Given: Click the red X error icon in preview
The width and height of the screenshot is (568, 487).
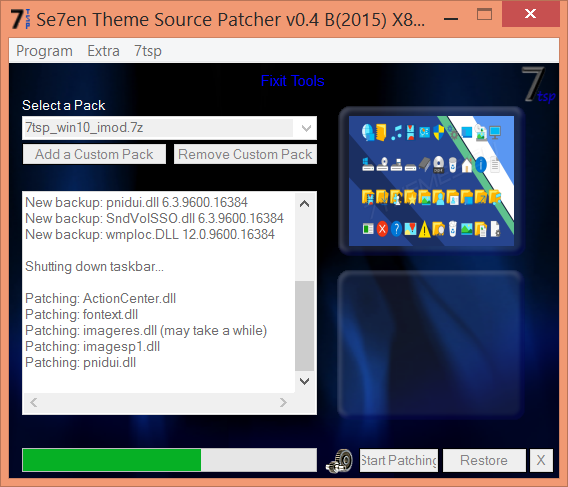Looking at the screenshot, I should [382, 229].
